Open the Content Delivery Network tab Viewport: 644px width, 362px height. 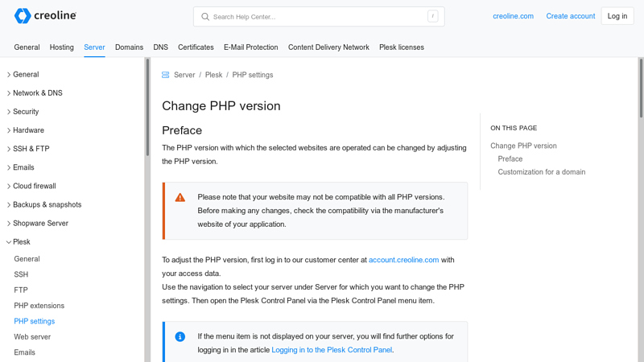pyautogui.click(x=328, y=47)
